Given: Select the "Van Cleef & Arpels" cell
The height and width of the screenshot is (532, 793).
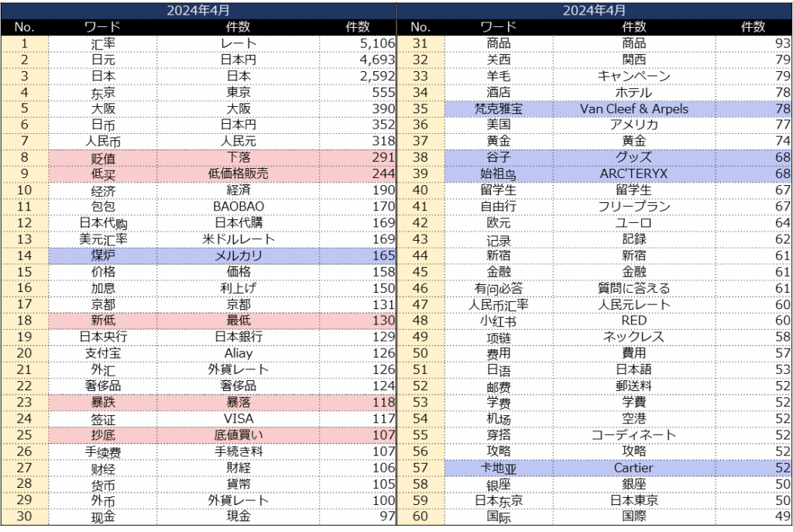Looking at the screenshot, I should point(633,109).
